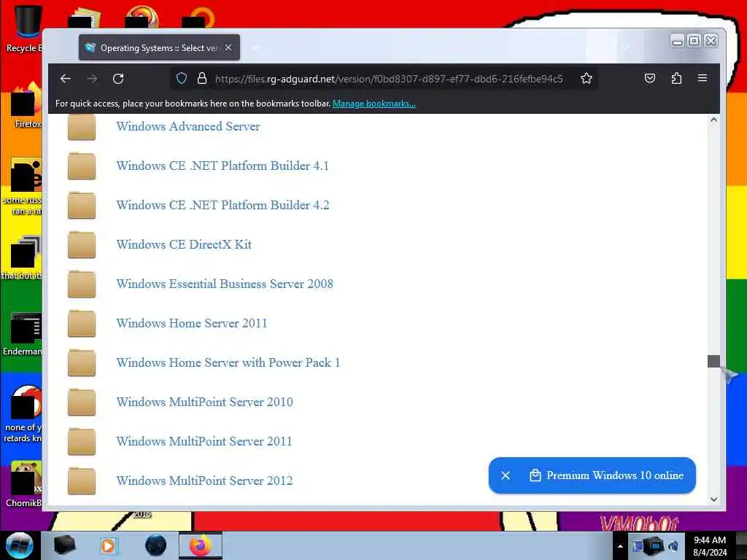View site security via padlock icon

click(x=202, y=79)
